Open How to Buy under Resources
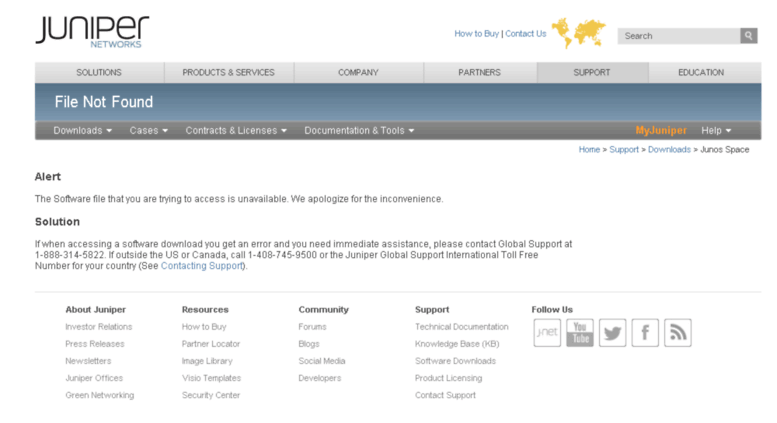777x423 pixels. point(204,327)
